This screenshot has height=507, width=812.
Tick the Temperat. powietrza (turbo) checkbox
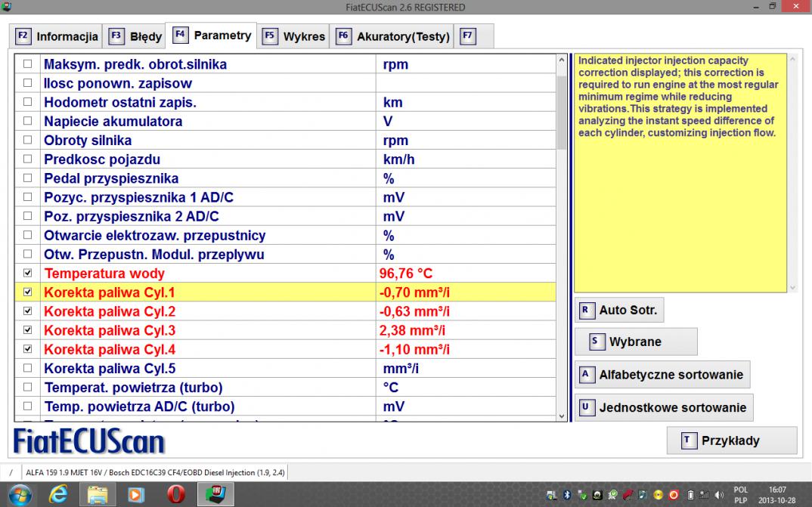[27, 387]
